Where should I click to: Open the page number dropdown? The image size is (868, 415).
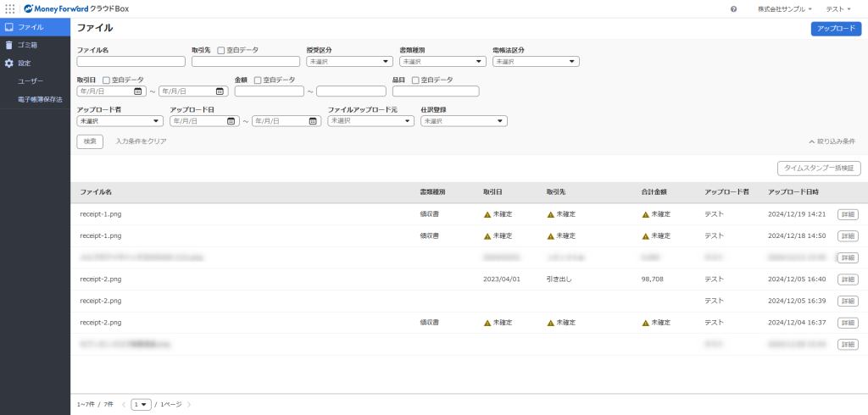click(142, 405)
